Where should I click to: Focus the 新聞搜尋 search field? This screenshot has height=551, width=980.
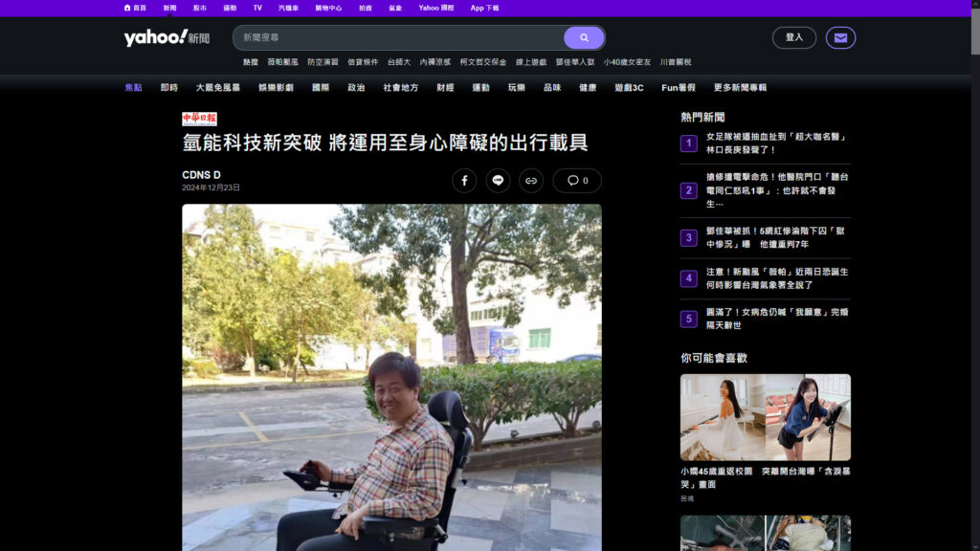(397, 37)
